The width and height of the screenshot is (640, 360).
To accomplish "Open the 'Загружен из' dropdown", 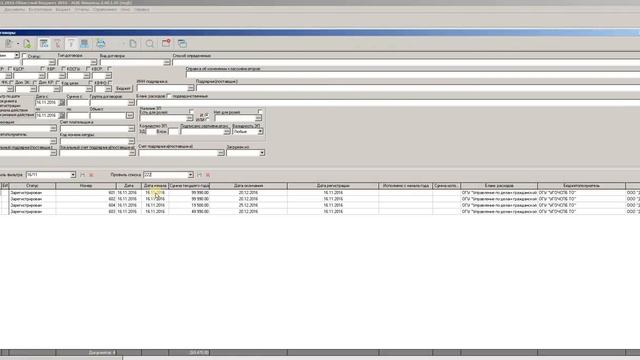I will 262,153.
